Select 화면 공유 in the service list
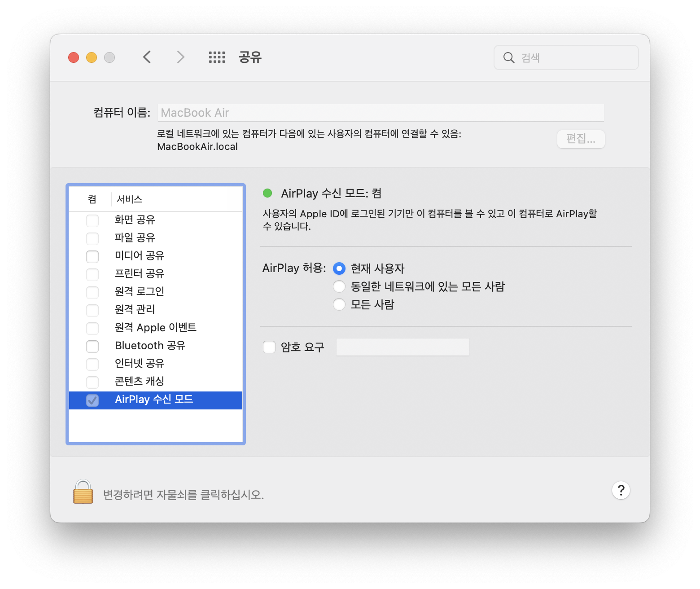 (156, 220)
